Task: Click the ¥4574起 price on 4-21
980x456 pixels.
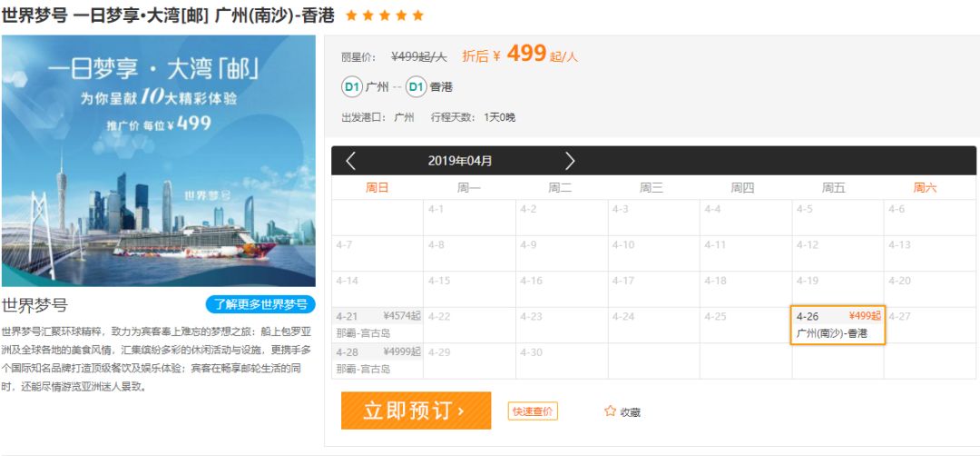Action: pyautogui.click(x=402, y=316)
